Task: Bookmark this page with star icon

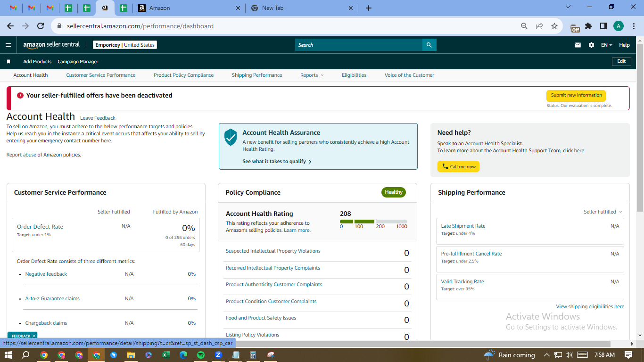Action: (x=554, y=26)
